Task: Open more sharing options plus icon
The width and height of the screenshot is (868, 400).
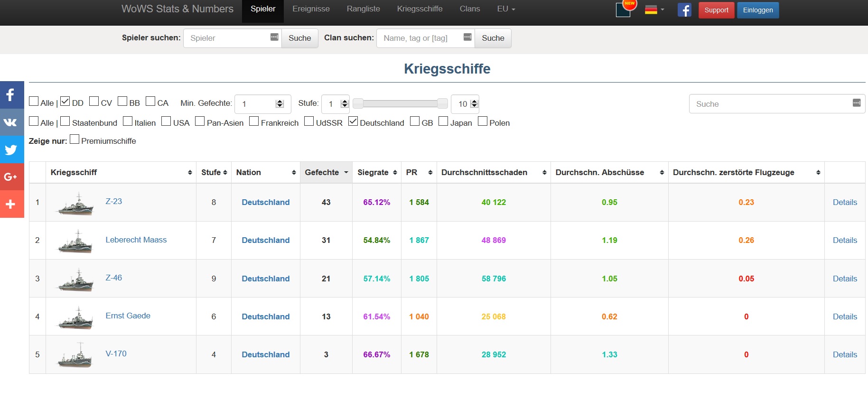Action: [x=12, y=204]
